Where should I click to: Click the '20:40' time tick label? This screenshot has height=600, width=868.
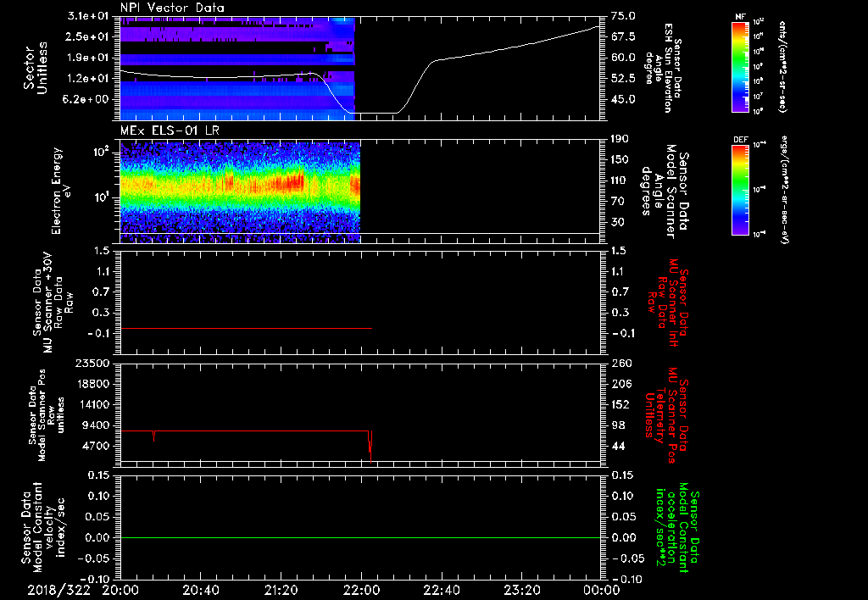coord(201,590)
